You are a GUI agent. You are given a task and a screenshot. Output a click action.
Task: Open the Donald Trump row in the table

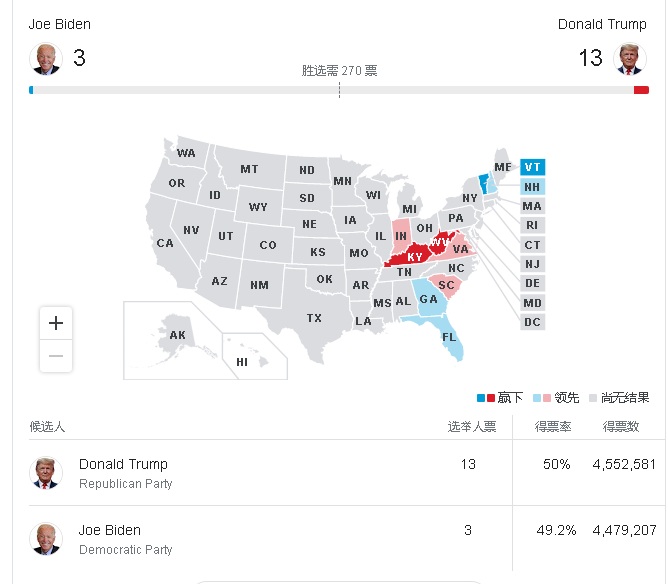[343, 473]
